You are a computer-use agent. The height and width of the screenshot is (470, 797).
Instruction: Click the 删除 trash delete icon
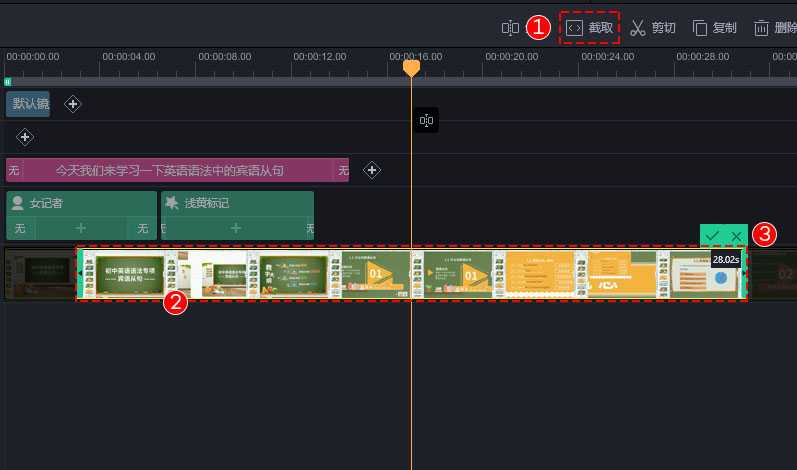(x=761, y=28)
